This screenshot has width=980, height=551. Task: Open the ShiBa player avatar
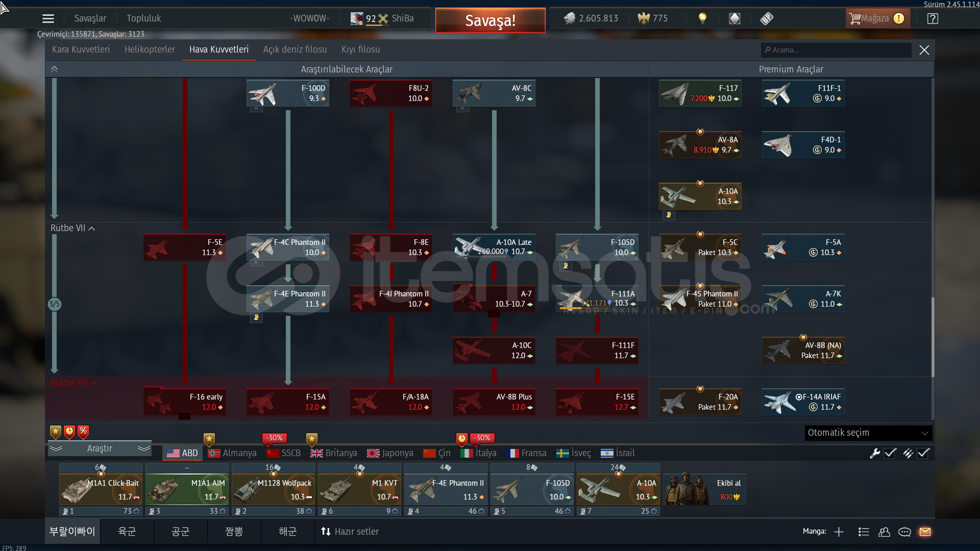click(x=357, y=18)
